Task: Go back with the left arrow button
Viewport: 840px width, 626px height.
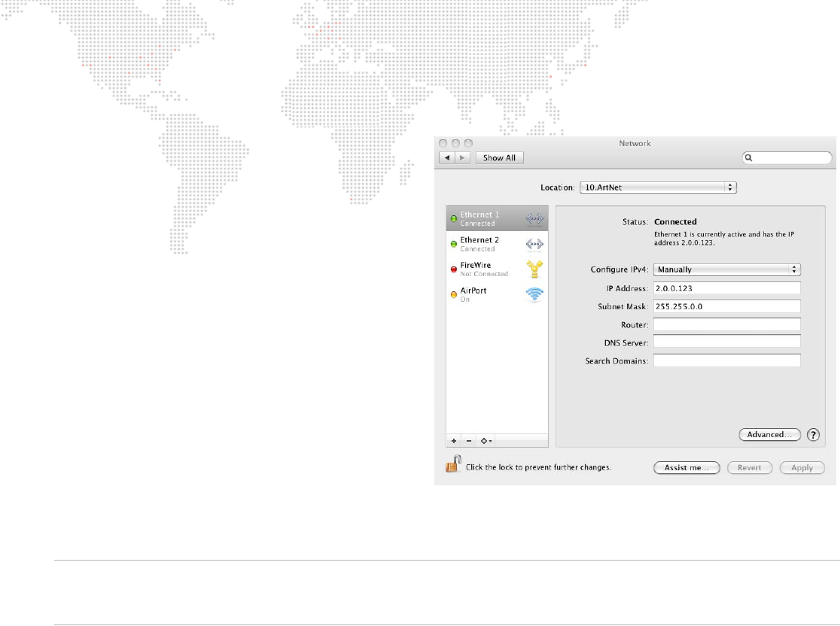Action: [x=447, y=158]
